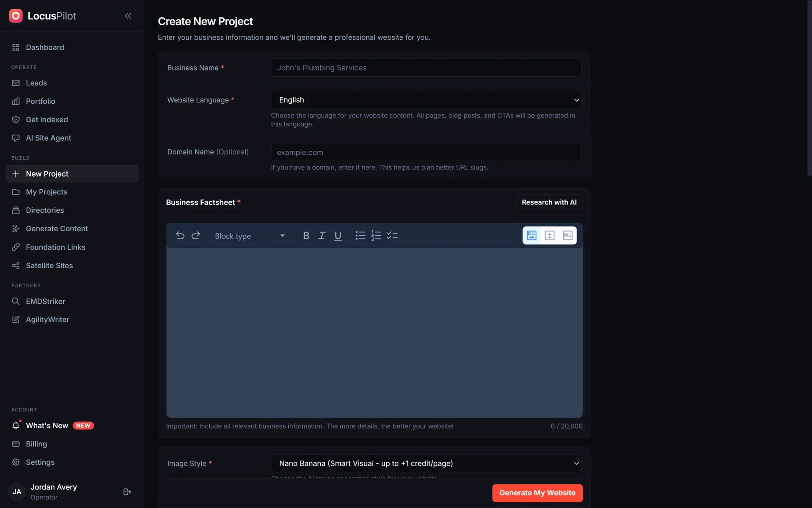Click Generate My Website button

(x=537, y=493)
